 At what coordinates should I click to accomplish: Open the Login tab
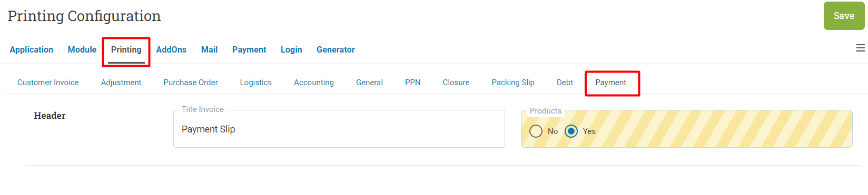click(291, 49)
